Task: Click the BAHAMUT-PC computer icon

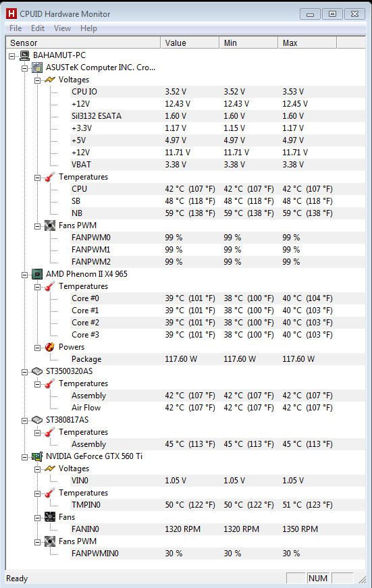Action: pos(25,55)
